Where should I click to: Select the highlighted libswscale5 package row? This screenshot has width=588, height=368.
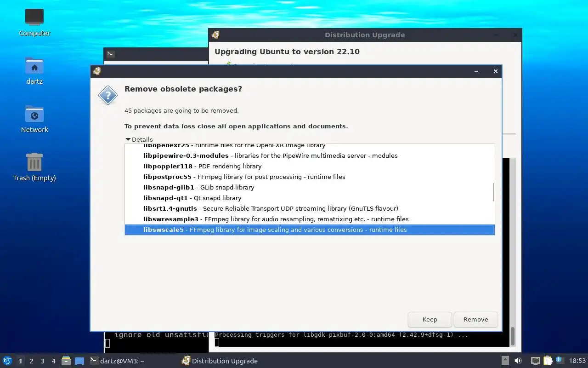310,230
